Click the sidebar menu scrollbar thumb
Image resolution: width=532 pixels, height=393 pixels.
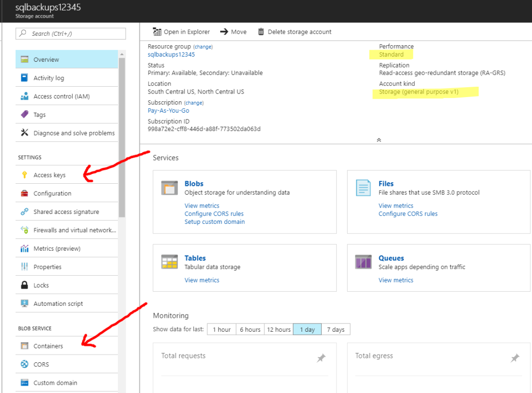point(122,138)
